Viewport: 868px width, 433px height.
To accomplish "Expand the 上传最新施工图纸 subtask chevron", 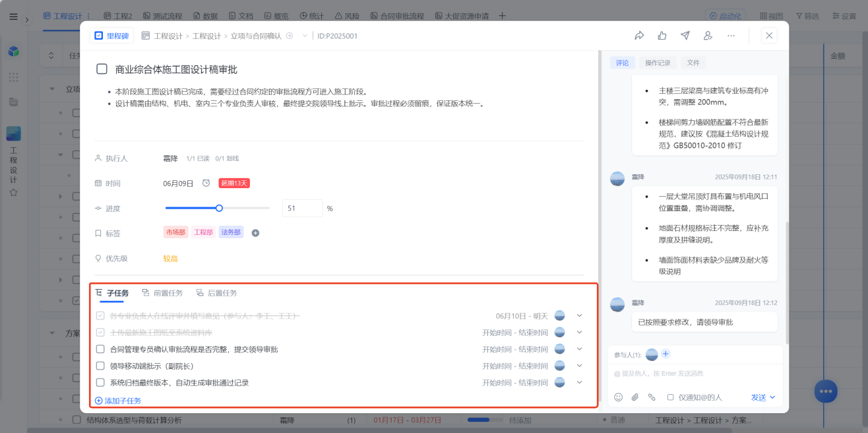I will point(579,332).
